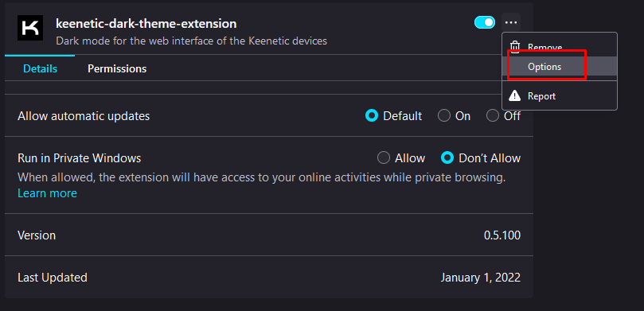
Task: Click the Keenetic extension logo icon
Action: [x=30, y=28]
